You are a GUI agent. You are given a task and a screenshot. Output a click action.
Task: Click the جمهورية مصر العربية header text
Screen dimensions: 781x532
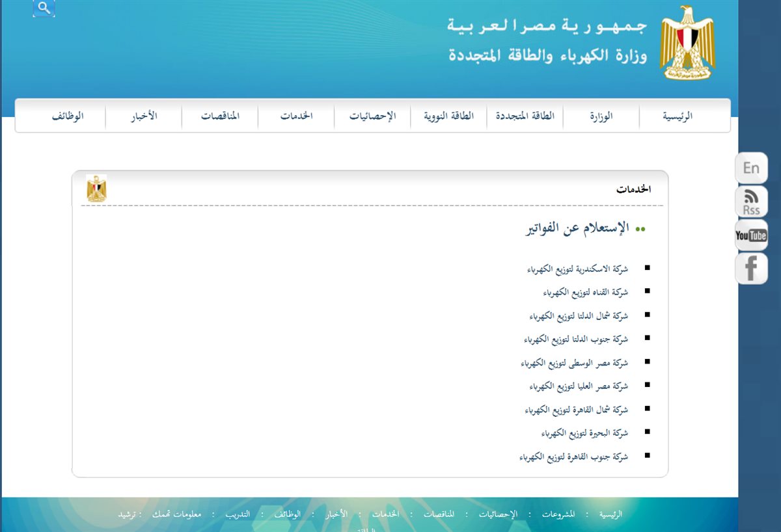pos(548,26)
